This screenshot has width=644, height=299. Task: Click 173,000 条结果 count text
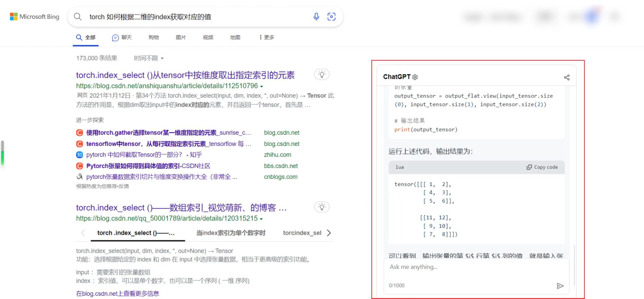coord(97,58)
